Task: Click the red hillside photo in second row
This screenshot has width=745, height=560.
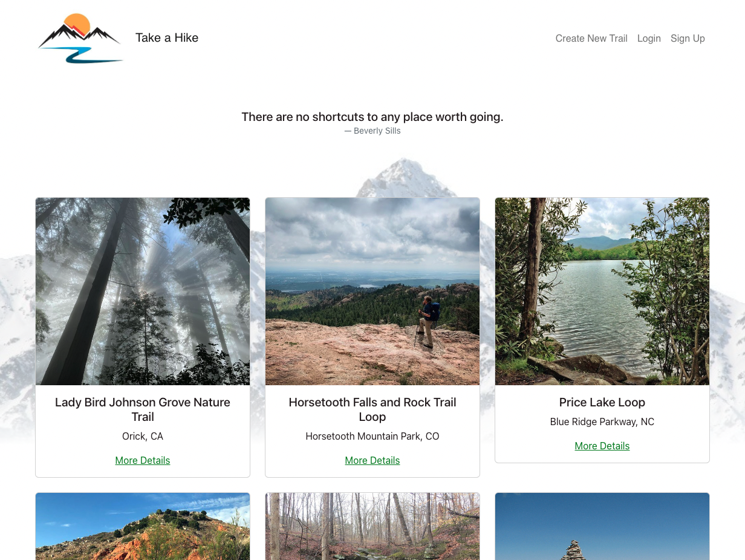Action: click(143, 526)
